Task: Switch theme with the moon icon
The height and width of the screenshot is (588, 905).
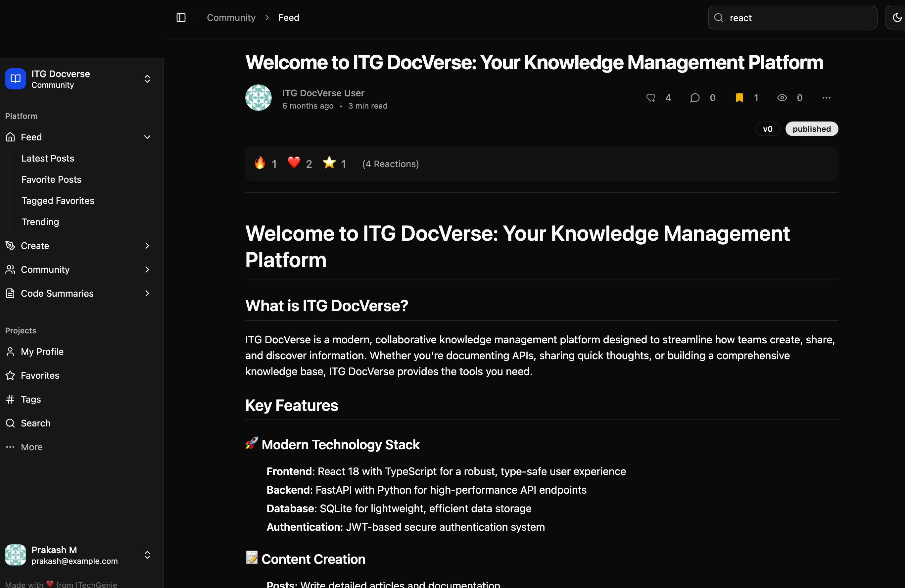Action: click(x=897, y=18)
